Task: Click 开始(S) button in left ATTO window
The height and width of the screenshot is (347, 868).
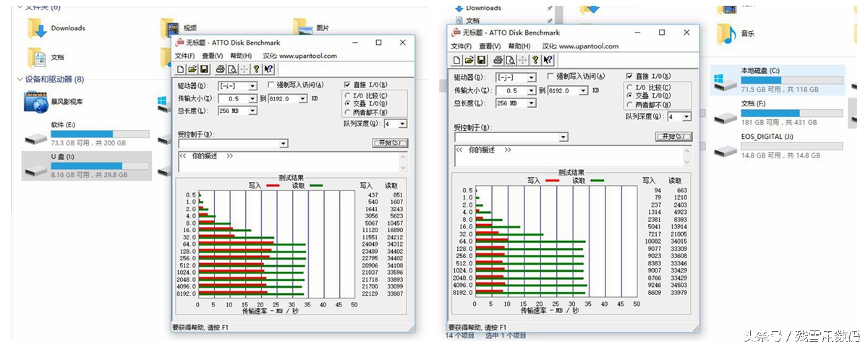Action: pyautogui.click(x=389, y=143)
